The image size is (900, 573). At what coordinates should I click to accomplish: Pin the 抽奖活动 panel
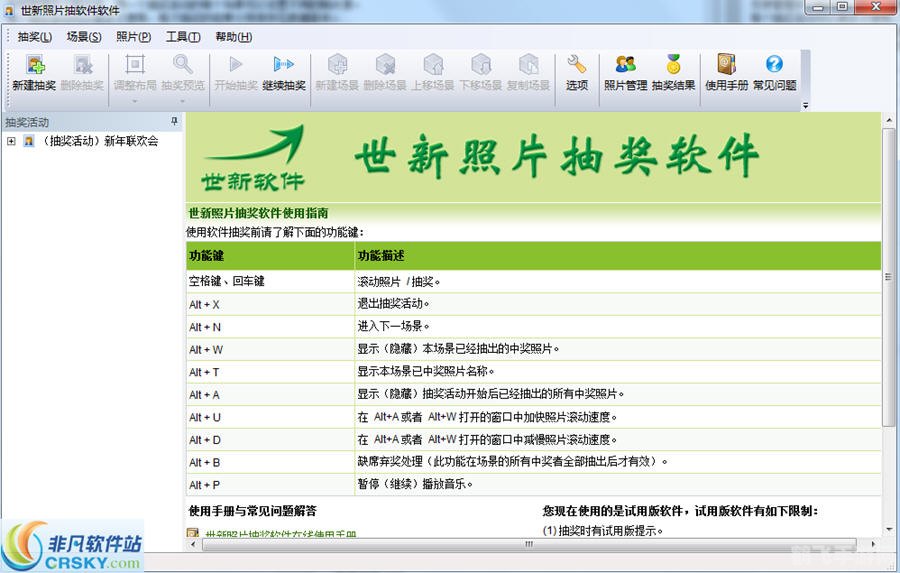click(x=174, y=121)
